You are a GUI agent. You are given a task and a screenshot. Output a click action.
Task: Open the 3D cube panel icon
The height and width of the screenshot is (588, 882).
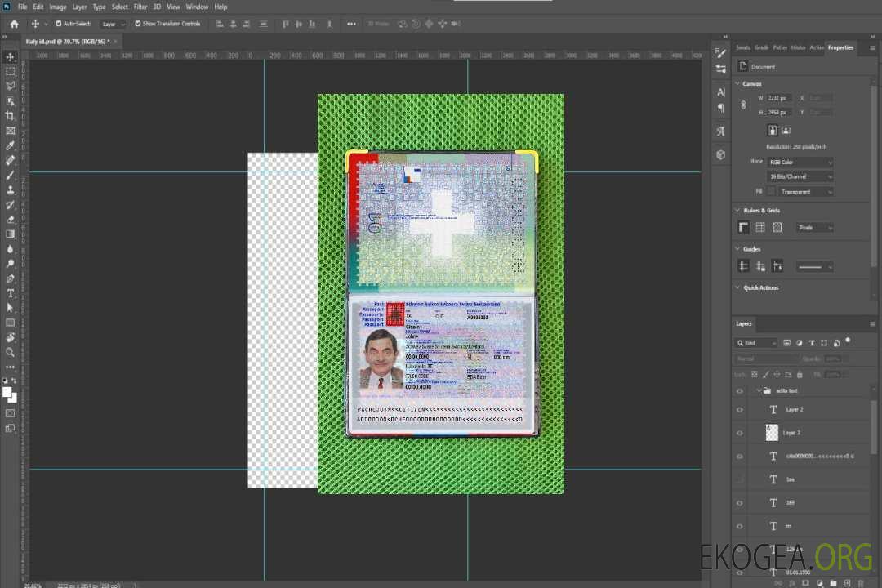point(721,154)
